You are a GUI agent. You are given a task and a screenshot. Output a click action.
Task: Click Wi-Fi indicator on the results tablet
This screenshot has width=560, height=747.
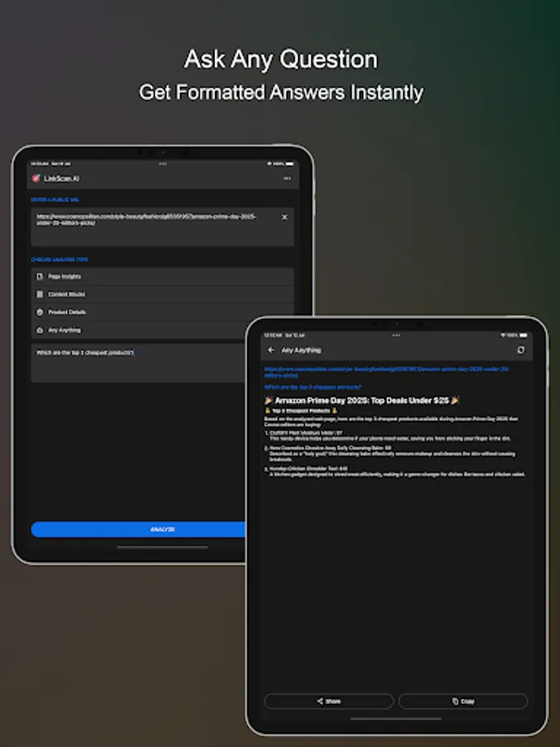coord(503,335)
